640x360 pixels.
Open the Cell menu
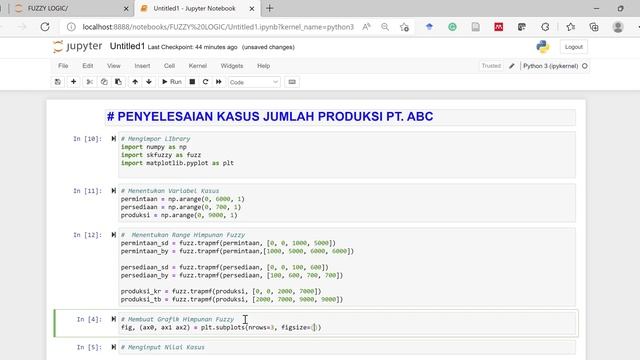point(169,66)
